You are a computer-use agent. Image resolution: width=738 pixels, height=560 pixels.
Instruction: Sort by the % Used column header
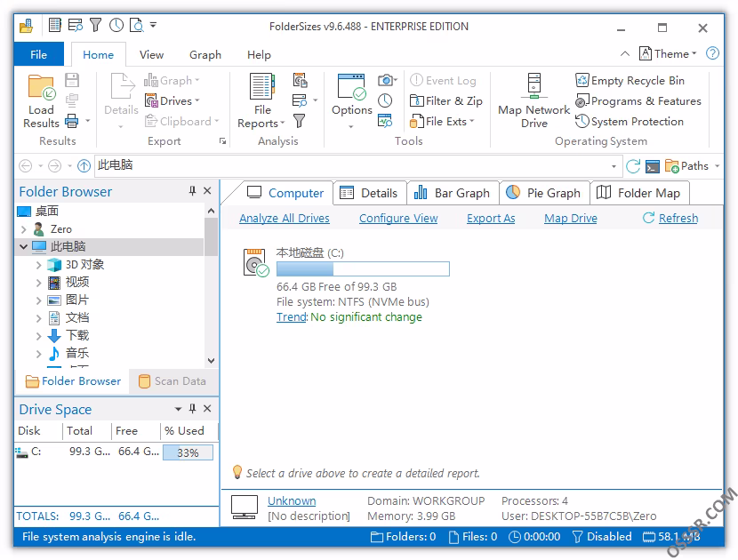pos(189,430)
